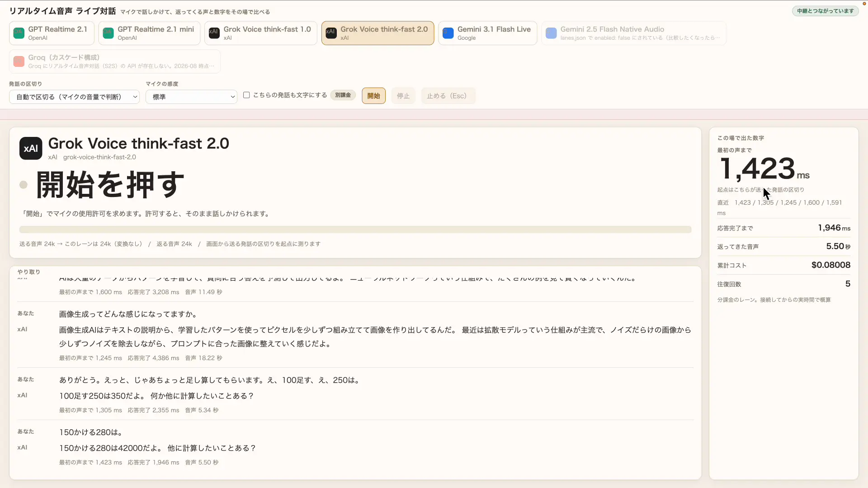Click the xAI reply starting 画像生成AIはテキスト
Screen dimensions: 868x488
coord(375,337)
